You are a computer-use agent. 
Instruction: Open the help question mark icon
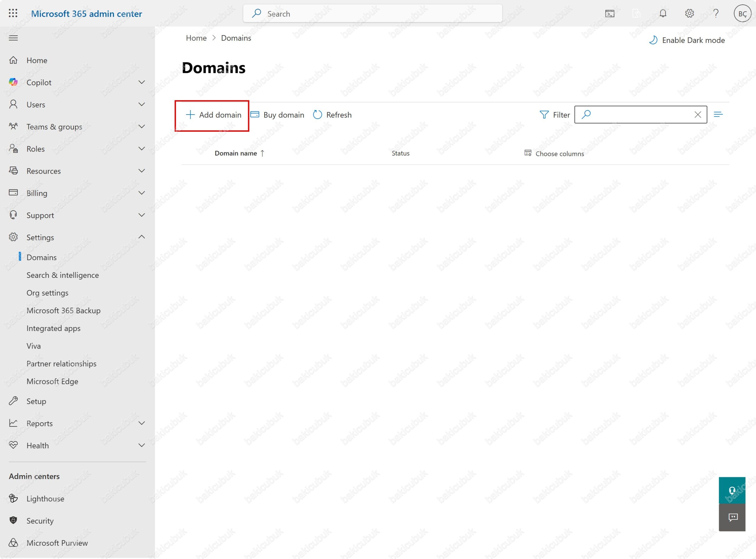point(716,14)
